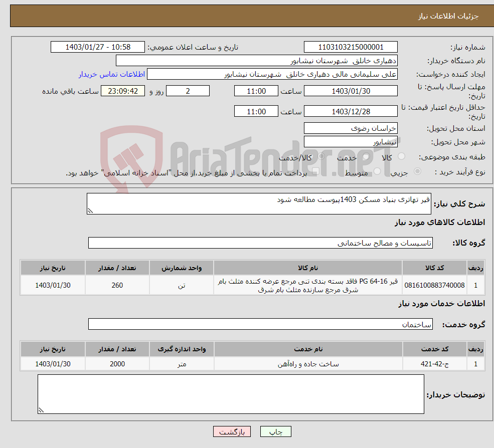Select the خدمت radio button
Image resolution: width=494 pixels, height=448 pixels.
click(366, 156)
